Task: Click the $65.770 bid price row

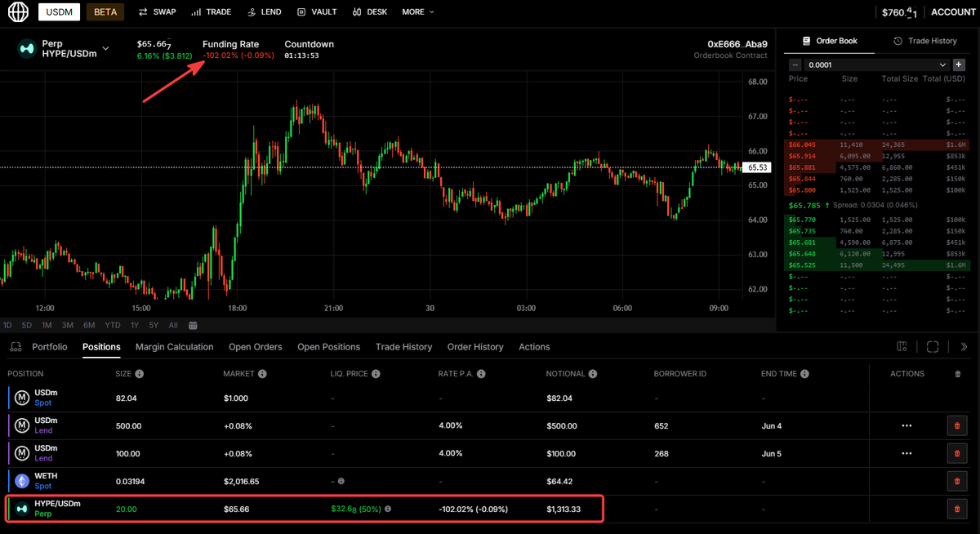Action: click(877, 220)
